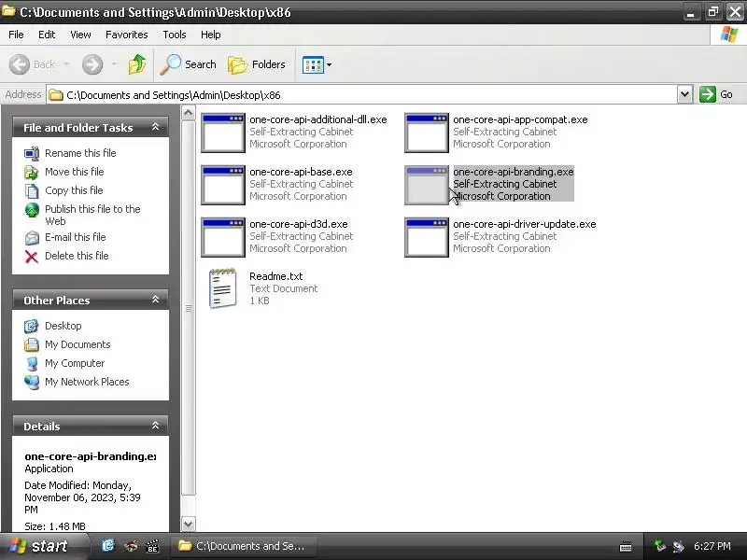Image resolution: width=747 pixels, height=560 pixels.
Task: Click the side panel scroll up arrow
Action: click(x=189, y=113)
